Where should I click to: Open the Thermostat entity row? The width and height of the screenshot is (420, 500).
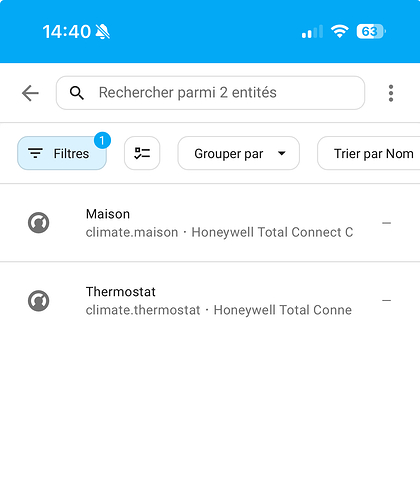pos(210,301)
